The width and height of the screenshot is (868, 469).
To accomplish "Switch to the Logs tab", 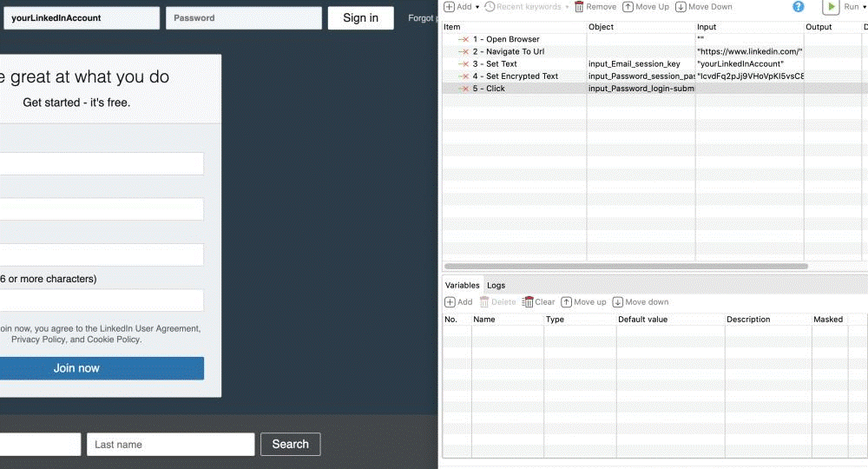I will [x=496, y=285].
